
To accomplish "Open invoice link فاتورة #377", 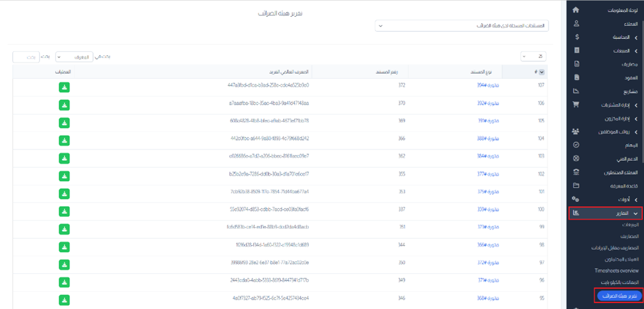I will tap(488, 175).
